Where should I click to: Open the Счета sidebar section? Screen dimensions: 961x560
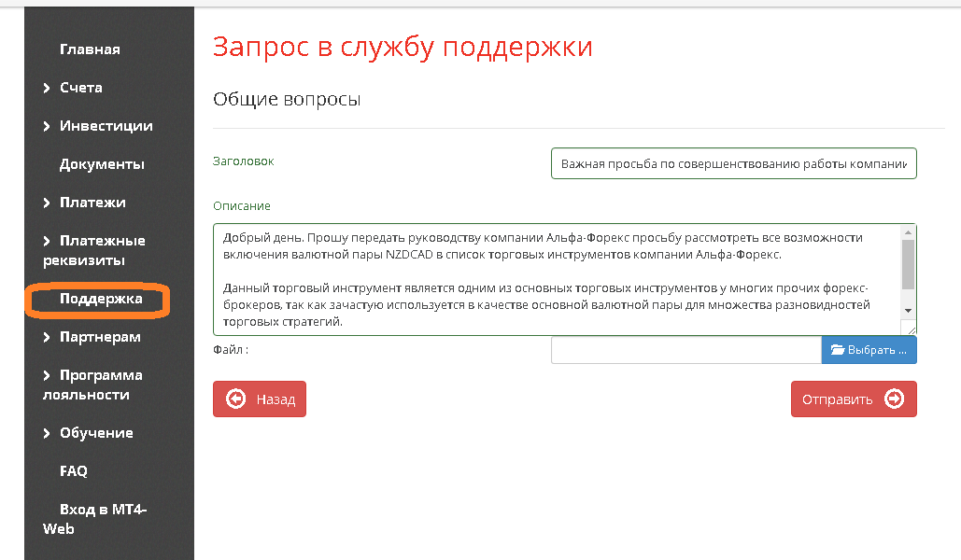(x=81, y=88)
